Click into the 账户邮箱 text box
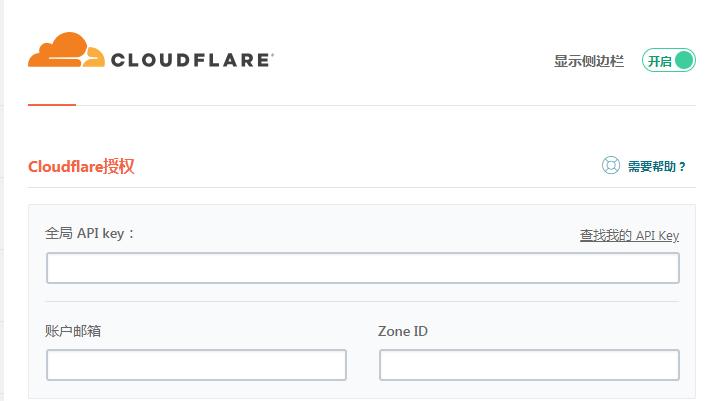Viewport: 716px width, 401px height. point(196,365)
